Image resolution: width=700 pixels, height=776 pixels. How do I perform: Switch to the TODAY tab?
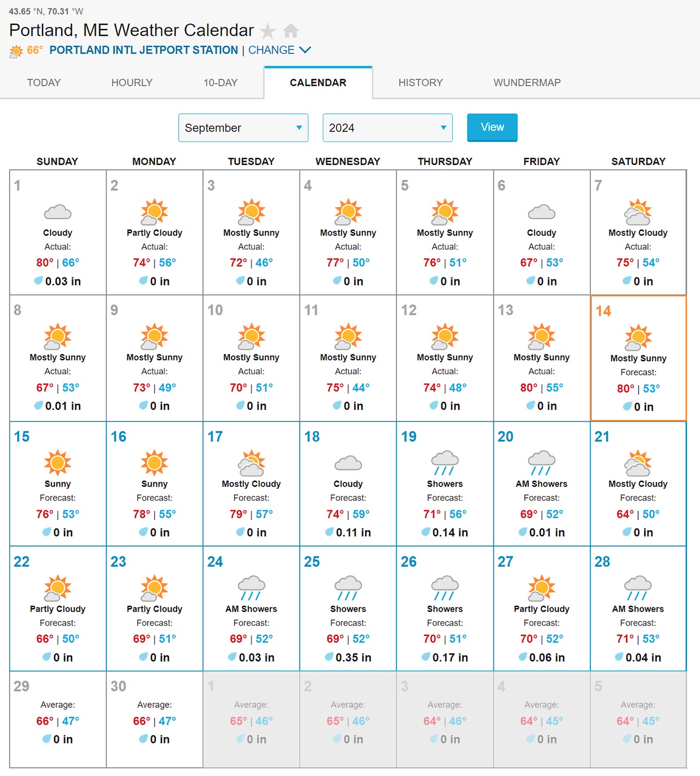pyautogui.click(x=44, y=82)
